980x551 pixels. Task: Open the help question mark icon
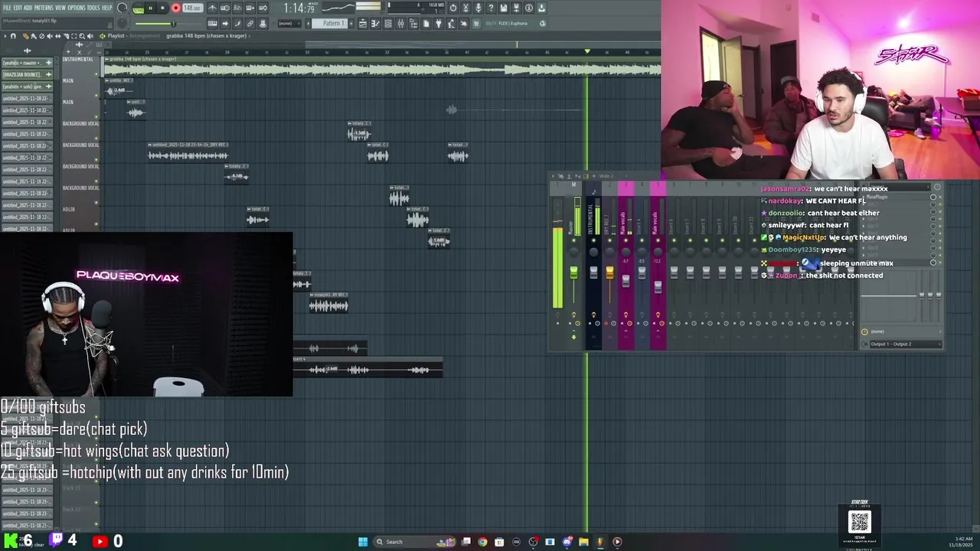tap(491, 8)
